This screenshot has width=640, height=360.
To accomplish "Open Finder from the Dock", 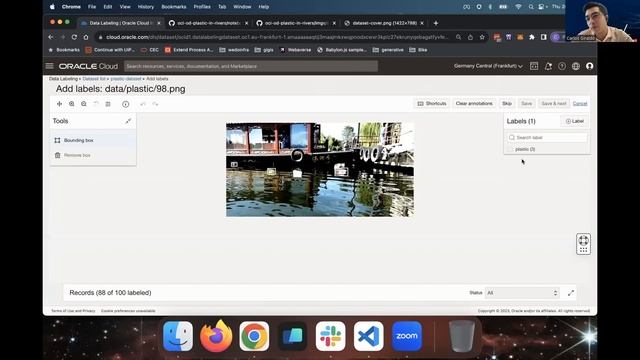I will coord(178,336).
